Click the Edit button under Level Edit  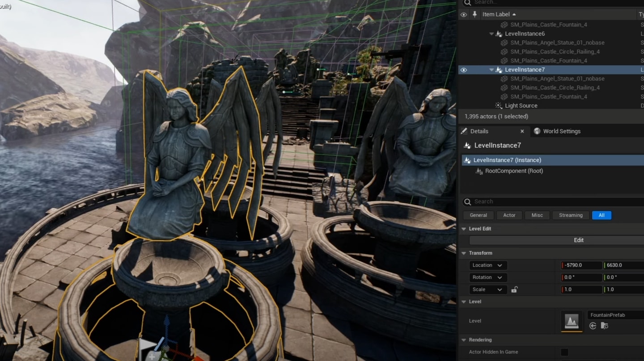(x=579, y=240)
